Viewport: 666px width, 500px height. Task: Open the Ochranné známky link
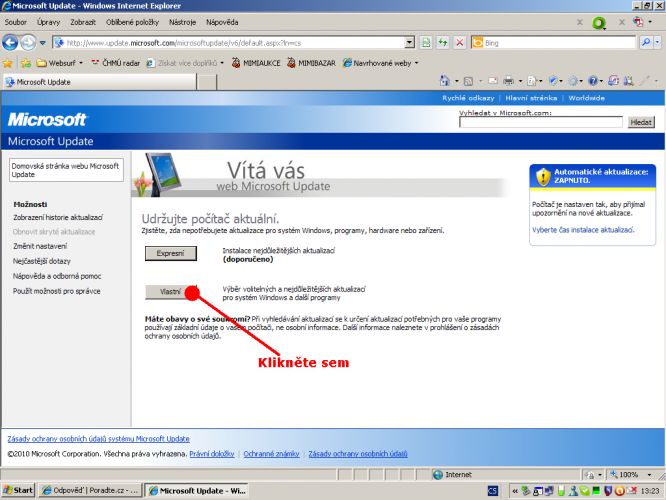pos(271,454)
